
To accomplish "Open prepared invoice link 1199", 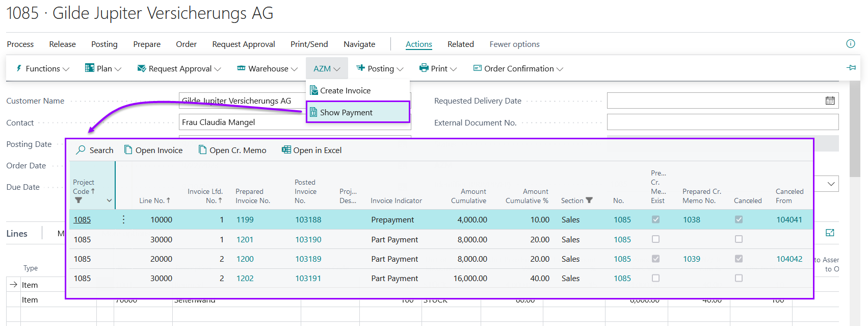I will pyautogui.click(x=245, y=220).
